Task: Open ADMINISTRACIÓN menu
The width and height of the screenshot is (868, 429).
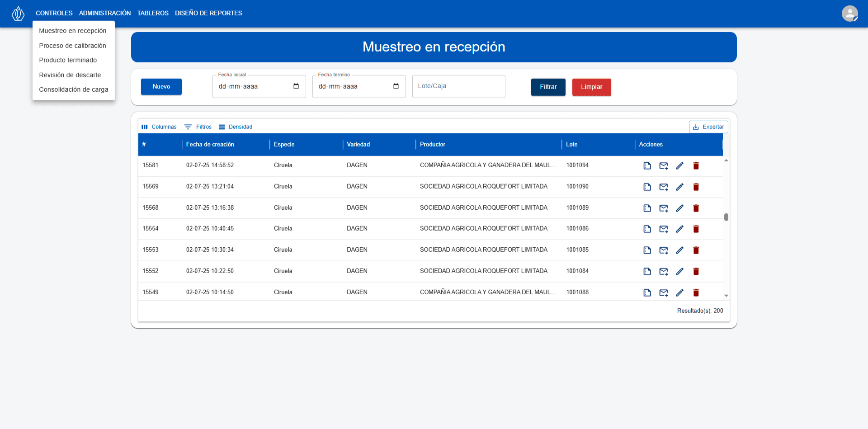Action: coord(105,13)
